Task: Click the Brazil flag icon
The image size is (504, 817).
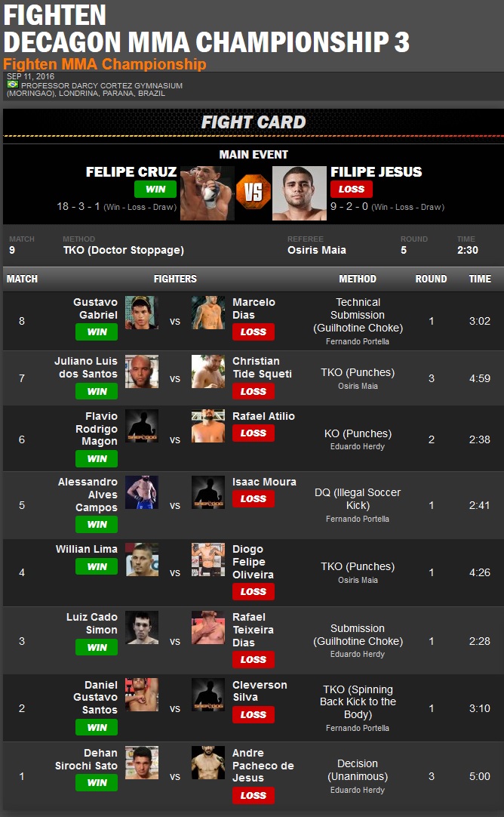Action: point(13,85)
